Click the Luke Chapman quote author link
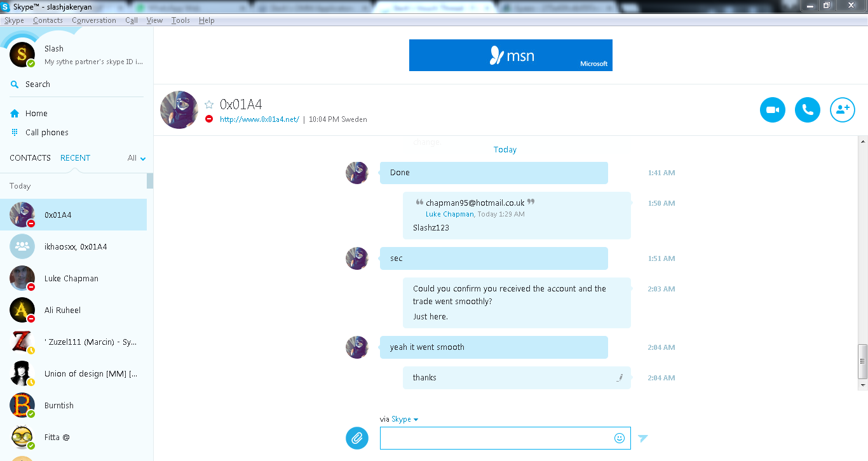The width and height of the screenshot is (868, 461). tap(450, 214)
